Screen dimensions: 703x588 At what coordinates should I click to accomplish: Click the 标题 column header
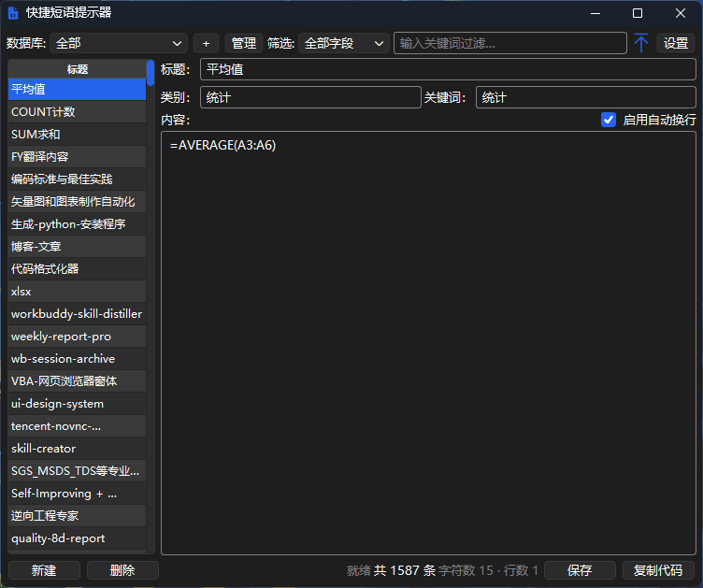[77, 69]
